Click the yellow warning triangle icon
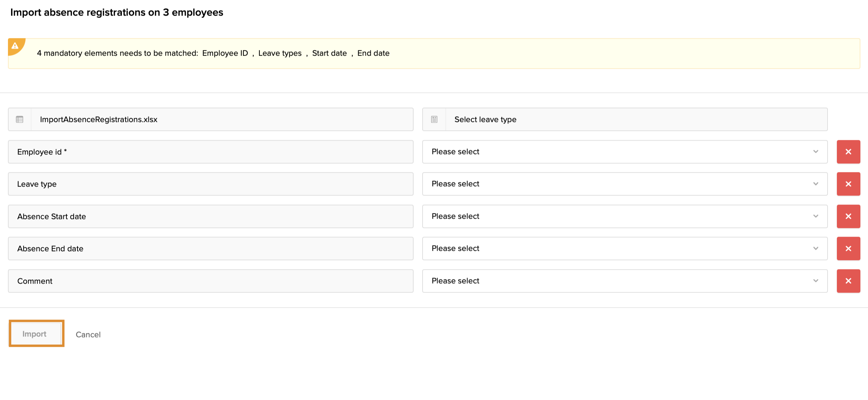Viewport: 868px width, 400px height. coord(15,46)
